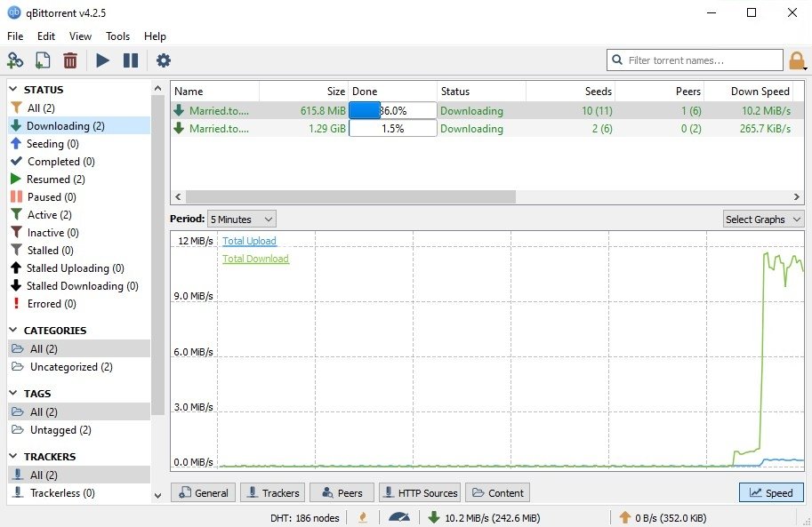Viewport: 812px width, 527px height.
Task: Resume torrents with the play icon
Action: [x=103, y=60]
